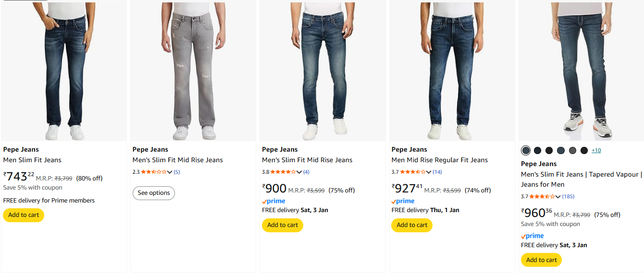
Task: Open the rating breakdown chevron for the 3.8 stars
Action: click(299, 172)
